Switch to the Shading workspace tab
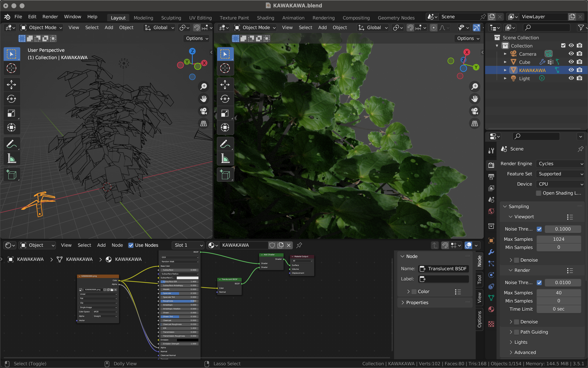Viewport: 588px width, 368px height. [265, 18]
